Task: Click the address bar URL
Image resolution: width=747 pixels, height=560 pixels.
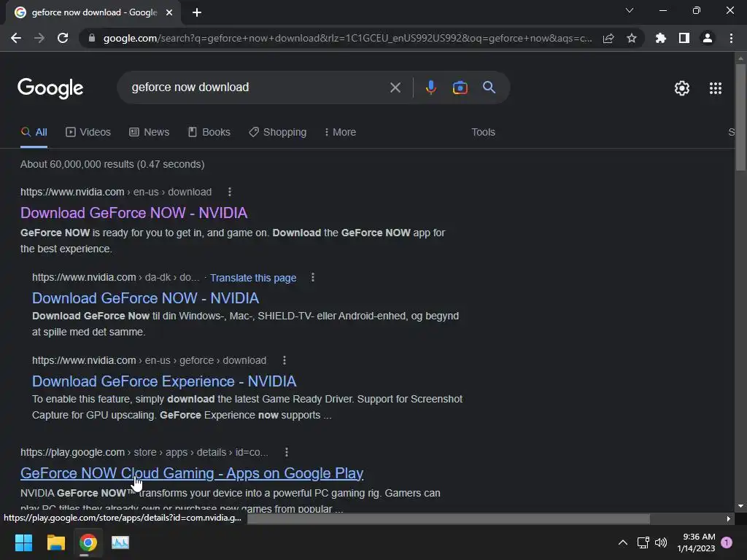Action: 348,38
